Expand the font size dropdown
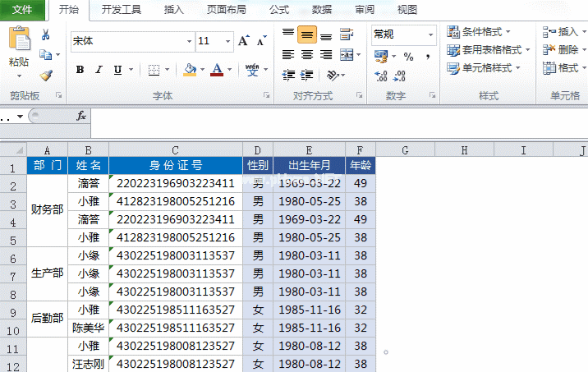Screen dimensions: 588x372 pyautogui.click(x=227, y=40)
